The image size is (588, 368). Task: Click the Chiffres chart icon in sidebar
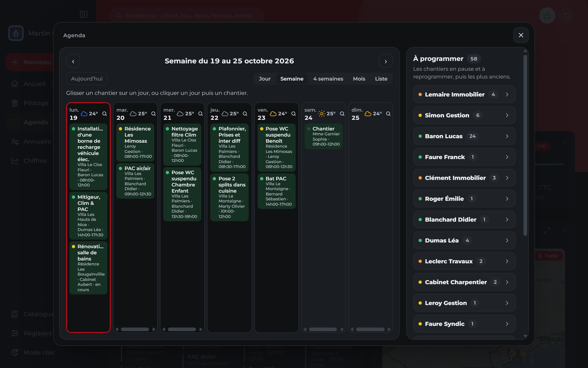point(15,161)
